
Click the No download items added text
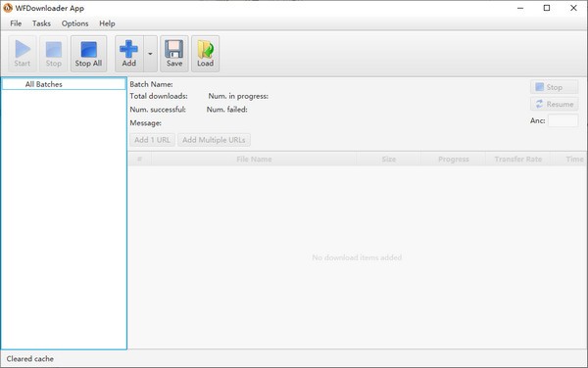(357, 257)
